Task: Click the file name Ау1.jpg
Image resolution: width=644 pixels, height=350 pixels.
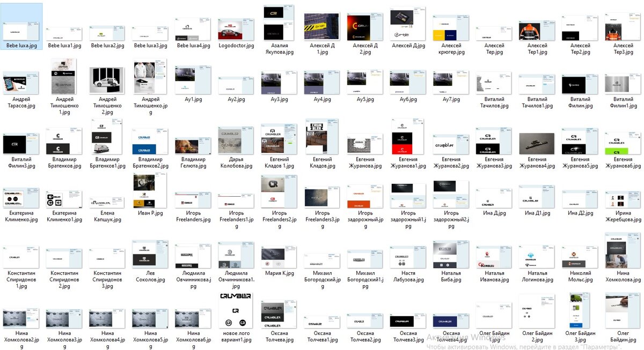Action: pyautogui.click(x=193, y=100)
